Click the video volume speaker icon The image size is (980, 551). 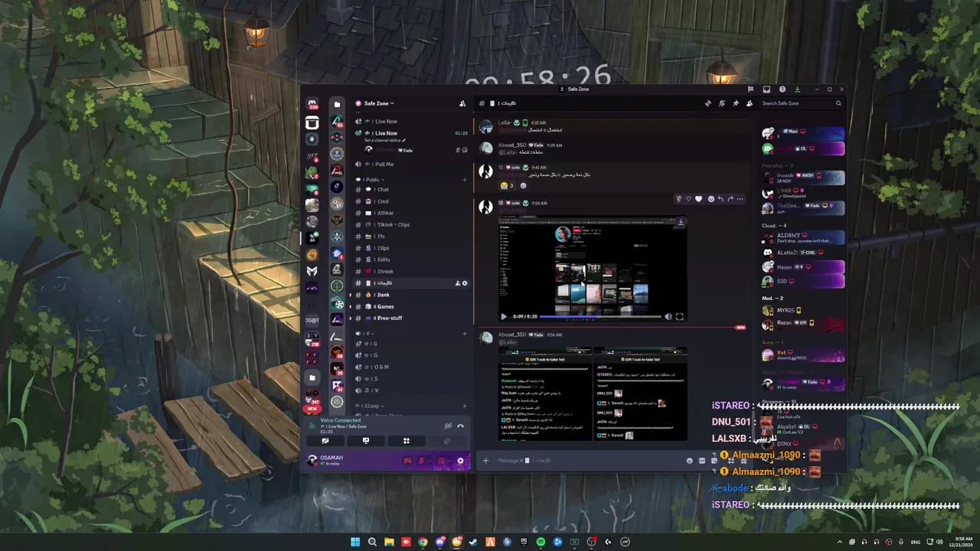[x=668, y=316]
